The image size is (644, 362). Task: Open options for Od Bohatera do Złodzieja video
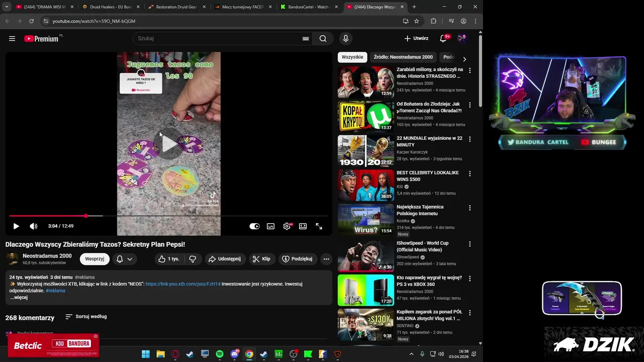(470, 105)
